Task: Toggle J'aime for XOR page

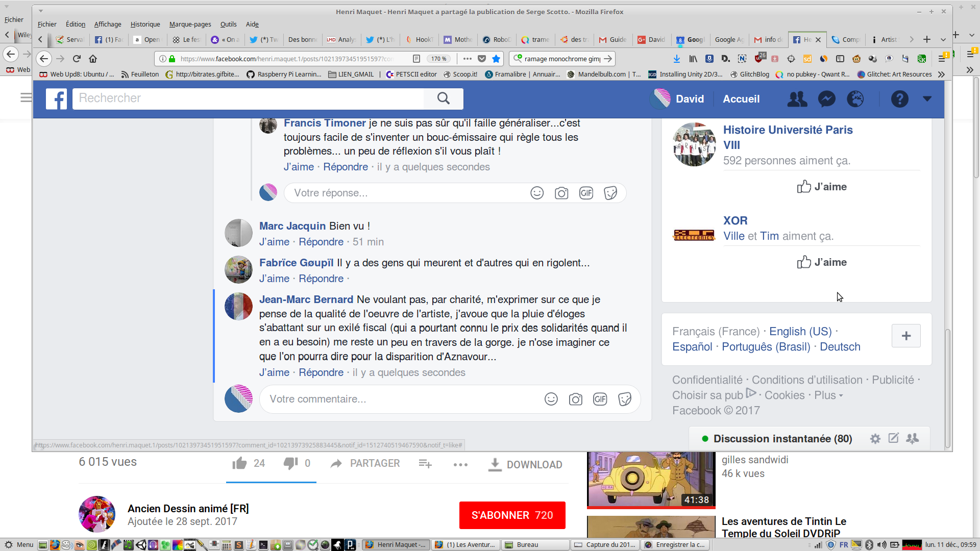Action: click(822, 262)
